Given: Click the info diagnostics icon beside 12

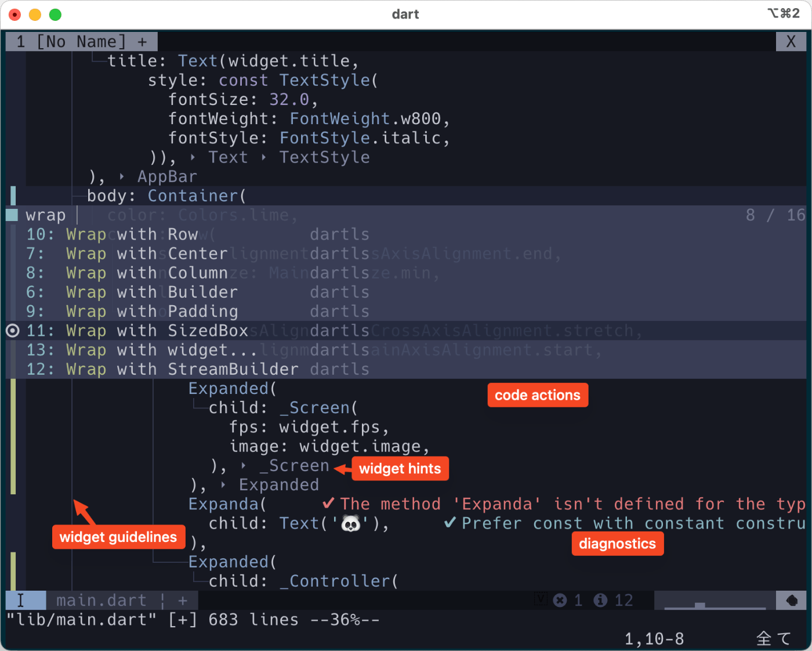Looking at the screenshot, I should [601, 601].
